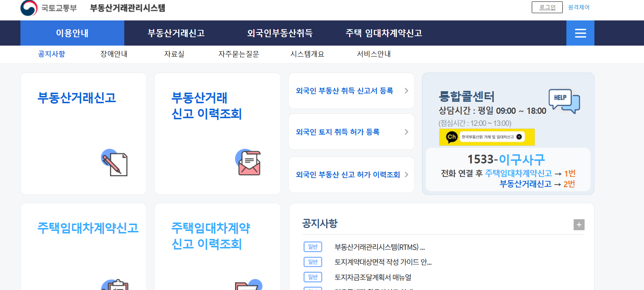Screen dimensions: 644x290
Task: Click the 통합콜센터 heading
Action: (x=467, y=96)
